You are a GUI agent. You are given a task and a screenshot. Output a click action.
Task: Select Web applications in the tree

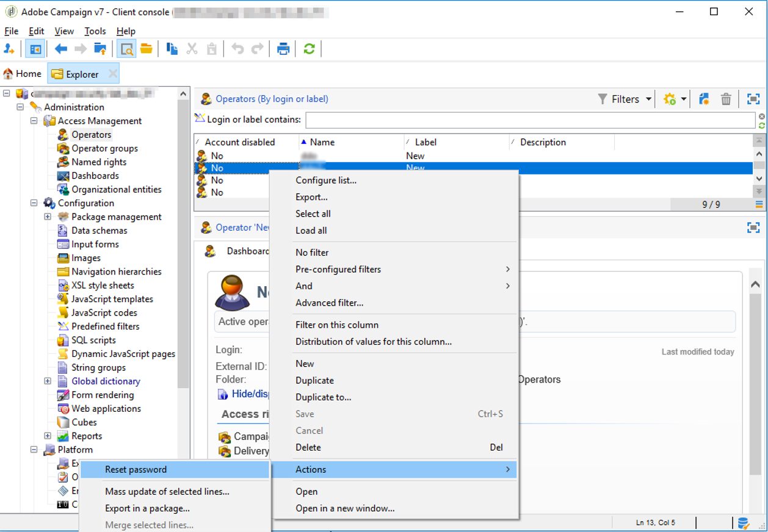pyautogui.click(x=106, y=409)
